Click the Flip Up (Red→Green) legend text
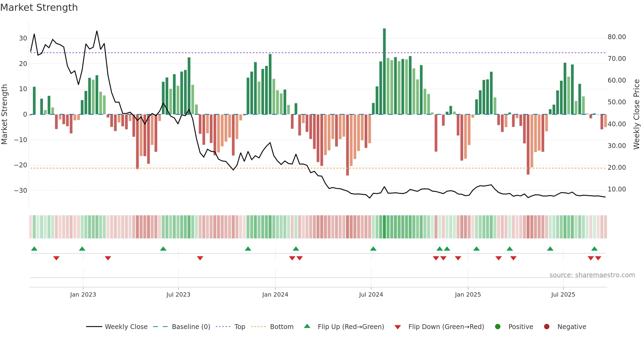This screenshot has width=644, height=362. click(351, 327)
